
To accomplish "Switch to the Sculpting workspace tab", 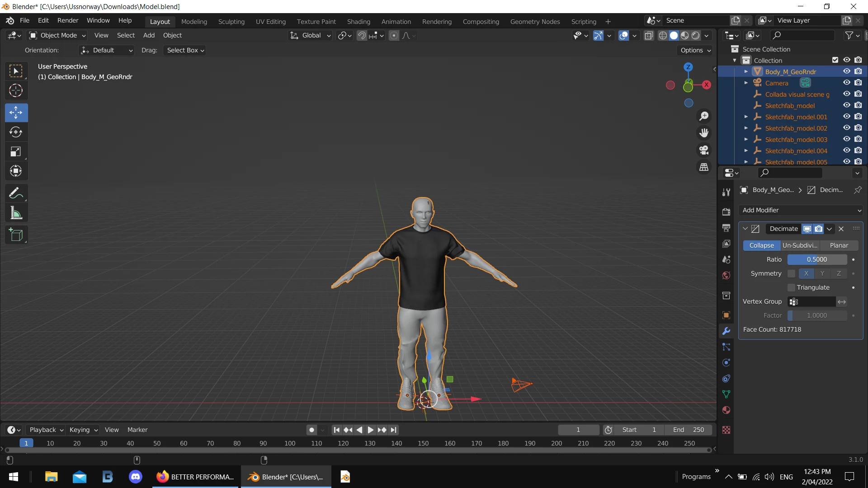I will point(231,21).
